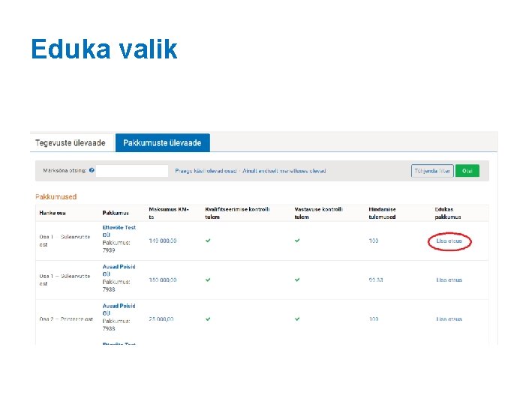Click qualification checkmark in Ettevõte Test row
This screenshot has width=532, height=404.
(x=208, y=241)
